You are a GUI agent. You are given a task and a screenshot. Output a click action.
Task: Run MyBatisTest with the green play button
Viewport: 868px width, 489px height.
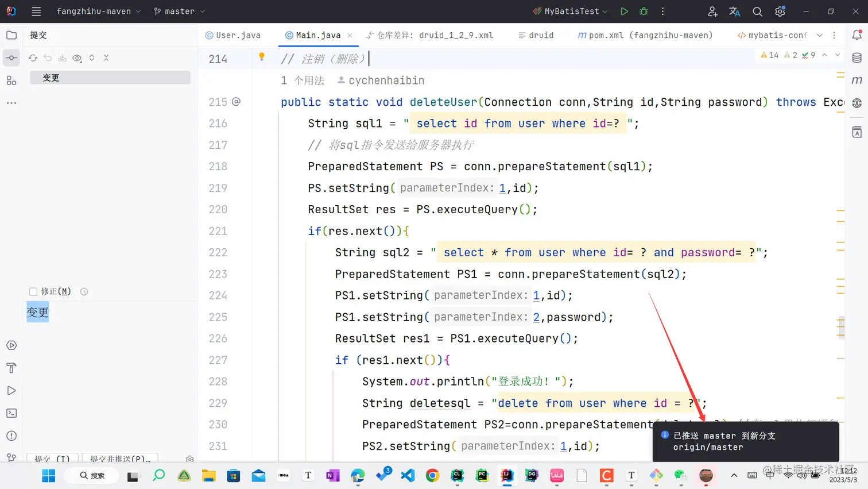tap(624, 11)
